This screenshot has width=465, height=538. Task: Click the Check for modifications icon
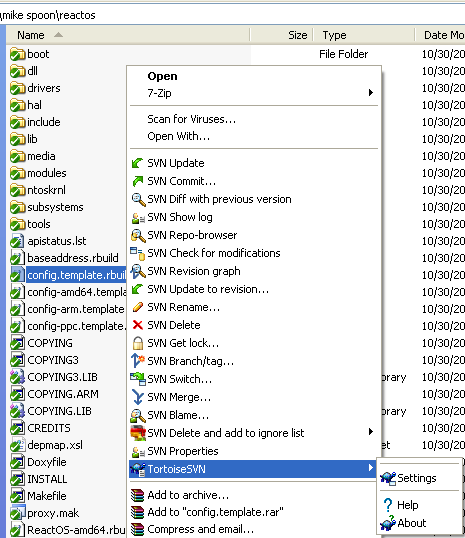click(x=138, y=254)
